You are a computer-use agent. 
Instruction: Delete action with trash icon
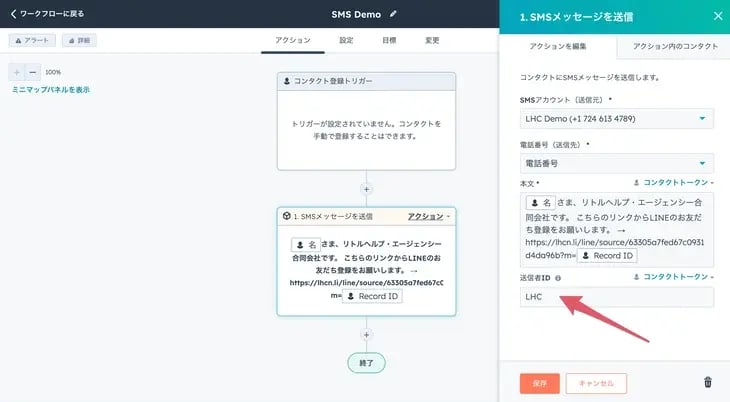708,382
